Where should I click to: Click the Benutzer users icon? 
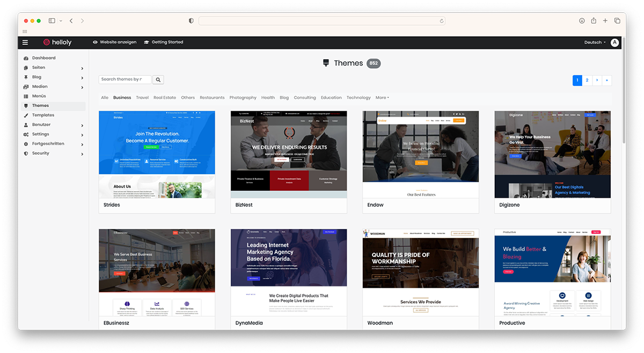click(x=26, y=125)
